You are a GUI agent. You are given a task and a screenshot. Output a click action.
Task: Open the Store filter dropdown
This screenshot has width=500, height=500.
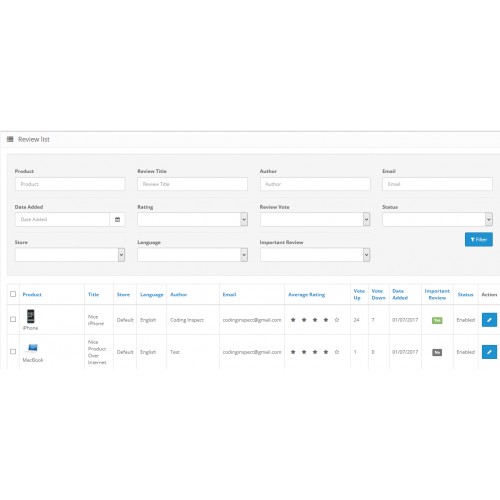coord(70,255)
